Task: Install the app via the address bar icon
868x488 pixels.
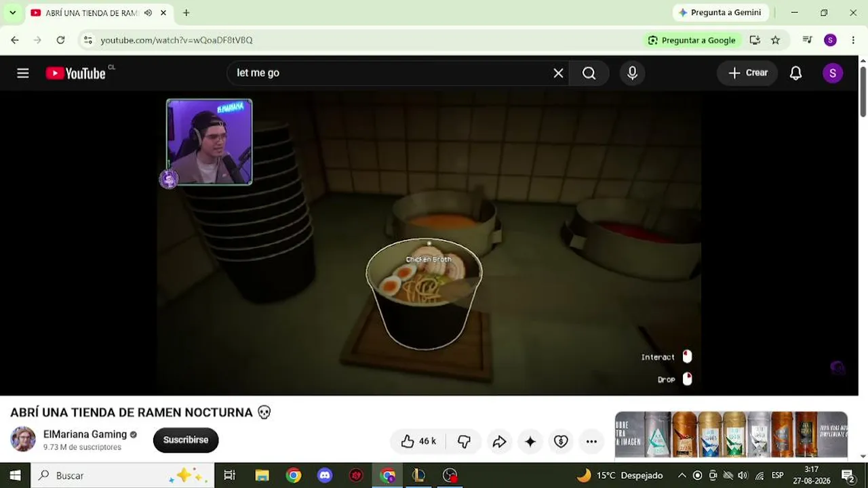Action: [755, 40]
